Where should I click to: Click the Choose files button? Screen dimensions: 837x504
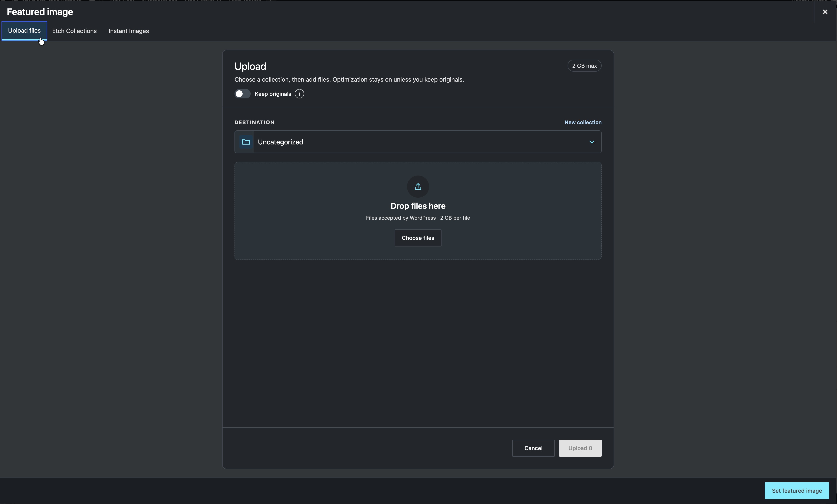click(418, 238)
